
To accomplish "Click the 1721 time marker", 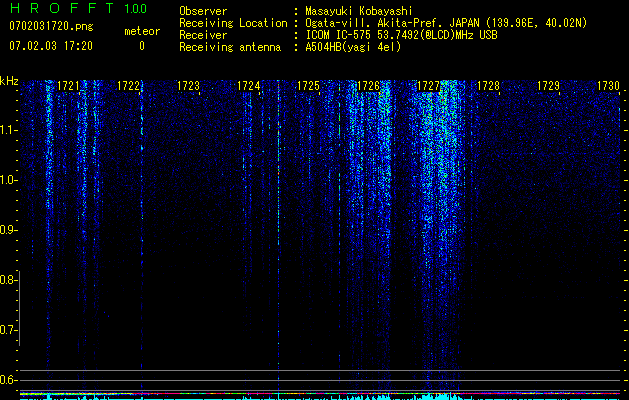I will (68, 86).
